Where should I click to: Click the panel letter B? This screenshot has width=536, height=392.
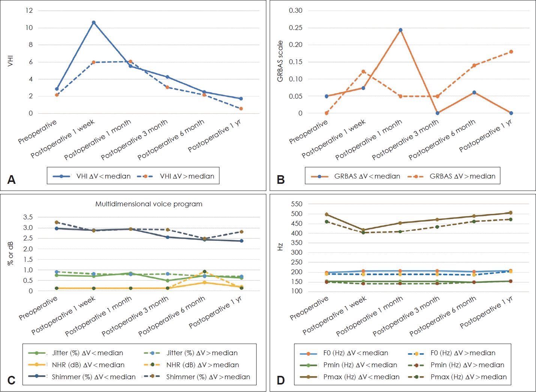[x=281, y=180]
